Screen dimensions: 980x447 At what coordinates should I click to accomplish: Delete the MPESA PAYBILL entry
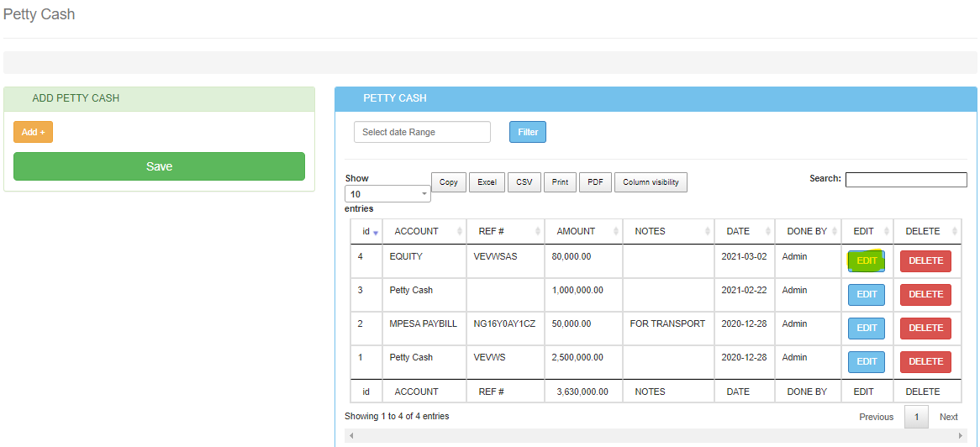(925, 329)
